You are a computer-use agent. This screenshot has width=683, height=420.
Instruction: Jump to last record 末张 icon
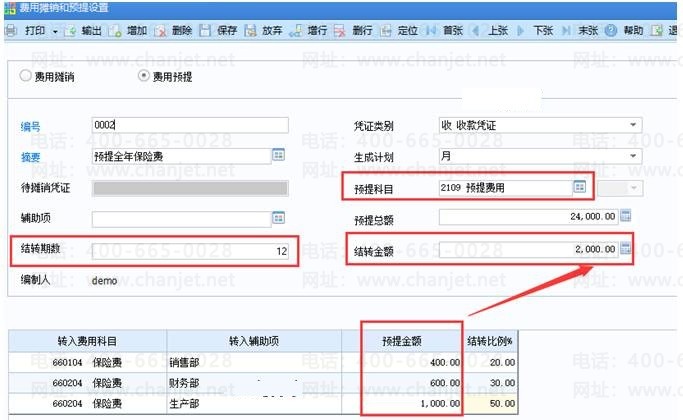click(566, 30)
